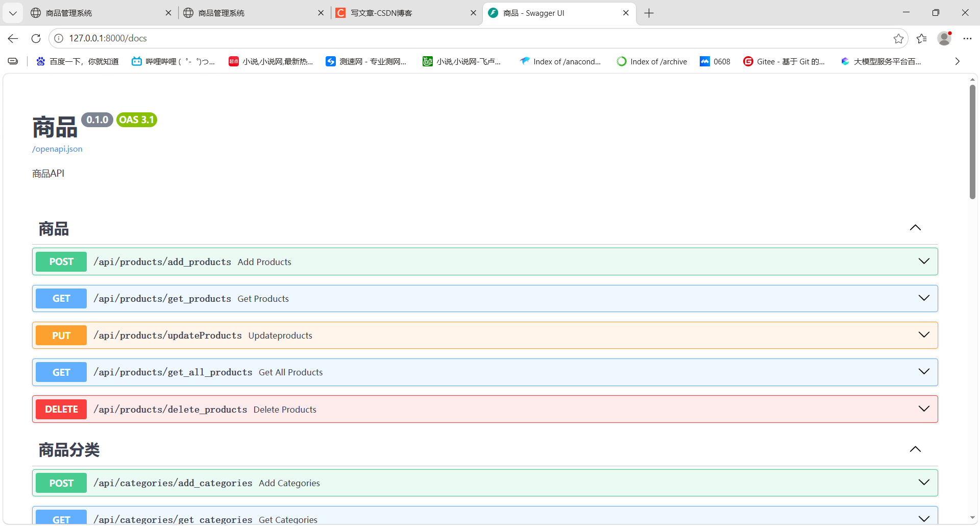Click the address bar showing 127.0.0.1:8000/docs

(478, 38)
